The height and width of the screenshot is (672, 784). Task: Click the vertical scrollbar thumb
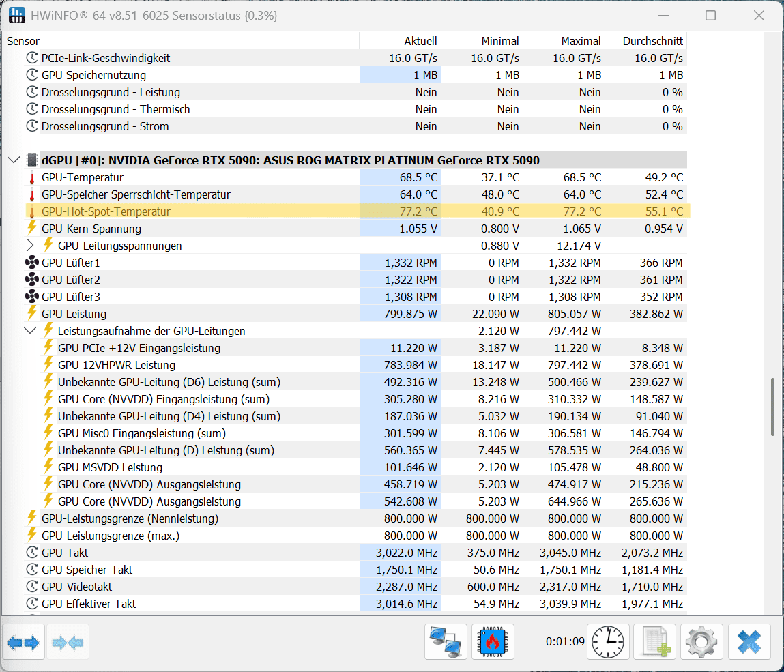[773, 406]
